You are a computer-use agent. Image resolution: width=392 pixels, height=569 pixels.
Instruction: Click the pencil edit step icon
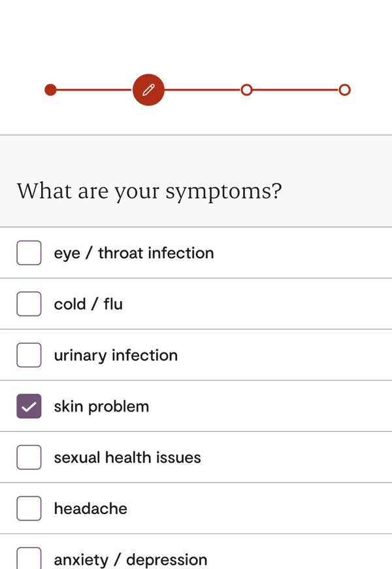148,89
